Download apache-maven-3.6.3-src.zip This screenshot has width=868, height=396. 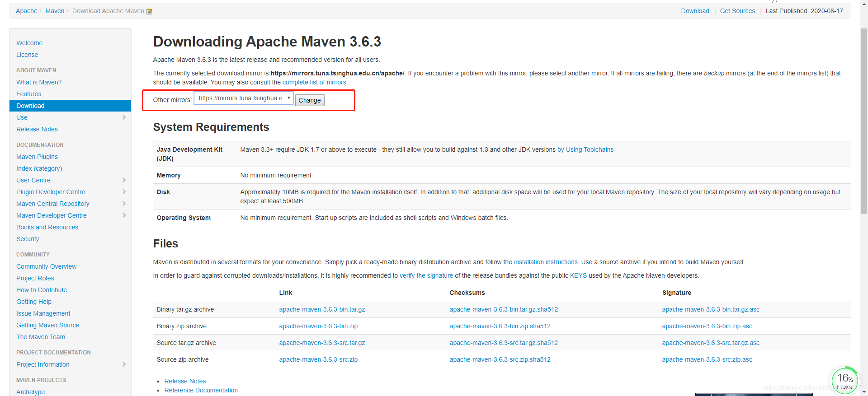(x=318, y=359)
